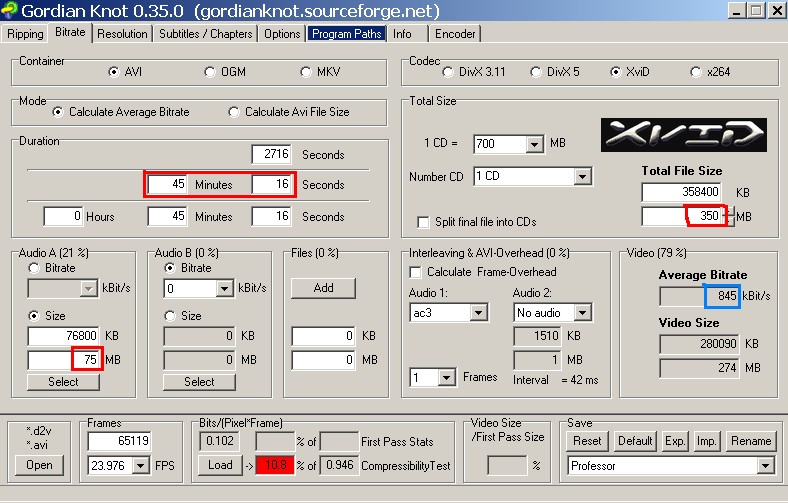Viewport: 788px width, 503px height.
Task: Open Audio 2 No audio dropdown
Action: (x=582, y=313)
